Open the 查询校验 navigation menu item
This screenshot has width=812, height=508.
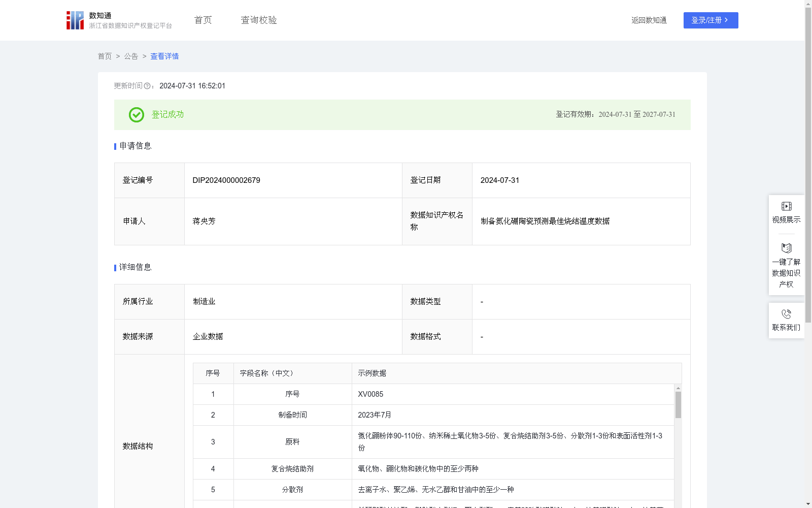(259, 20)
